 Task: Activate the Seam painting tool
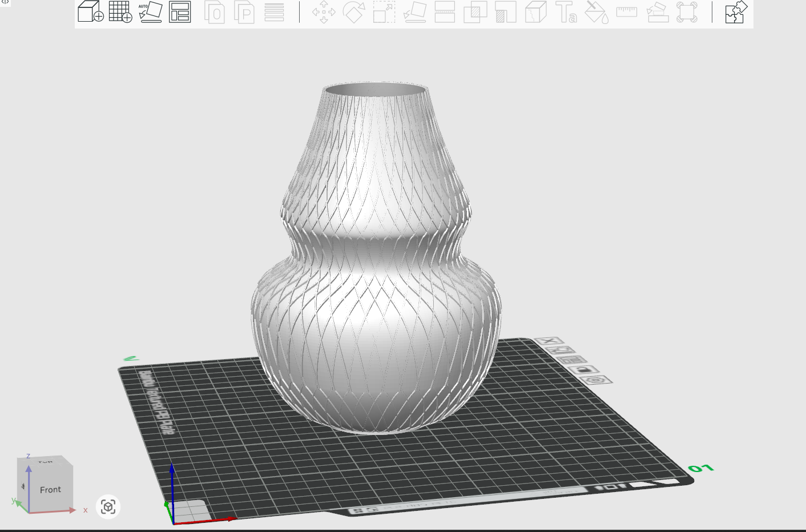535,12
